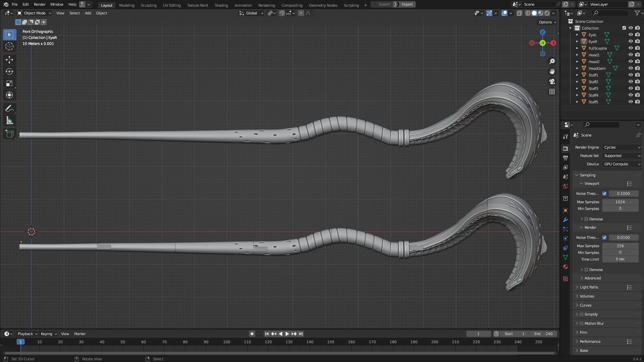The image size is (644, 362).
Task: Open the Tool settings tab icon
Action: click(x=565, y=137)
